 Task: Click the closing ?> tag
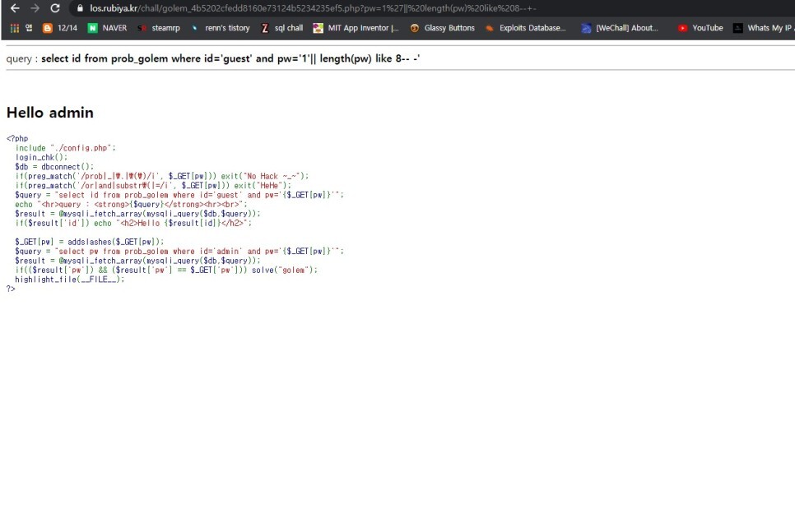click(x=11, y=289)
